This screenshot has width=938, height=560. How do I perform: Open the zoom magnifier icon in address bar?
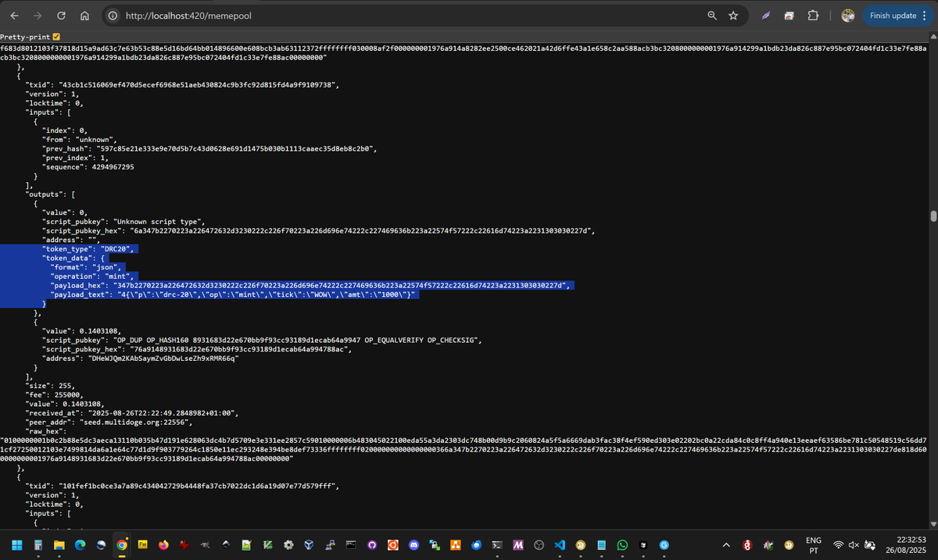tap(712, 16)
